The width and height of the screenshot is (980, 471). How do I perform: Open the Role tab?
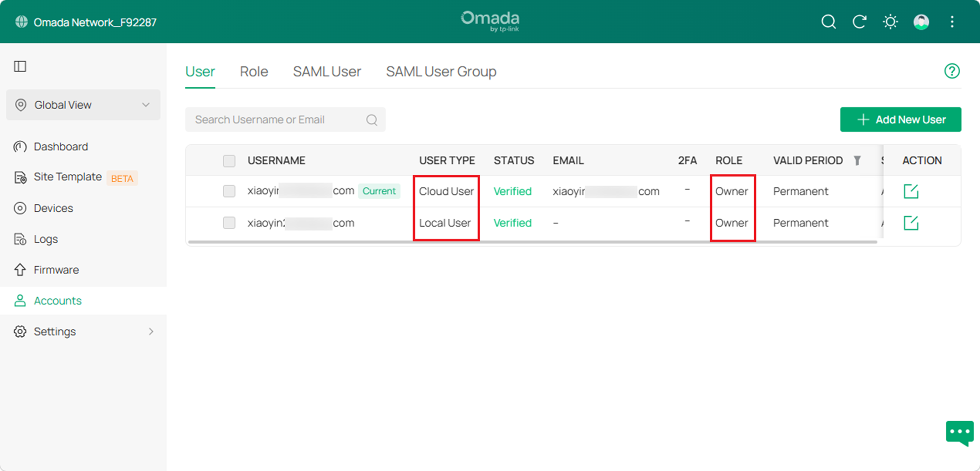tap(253, 72)
